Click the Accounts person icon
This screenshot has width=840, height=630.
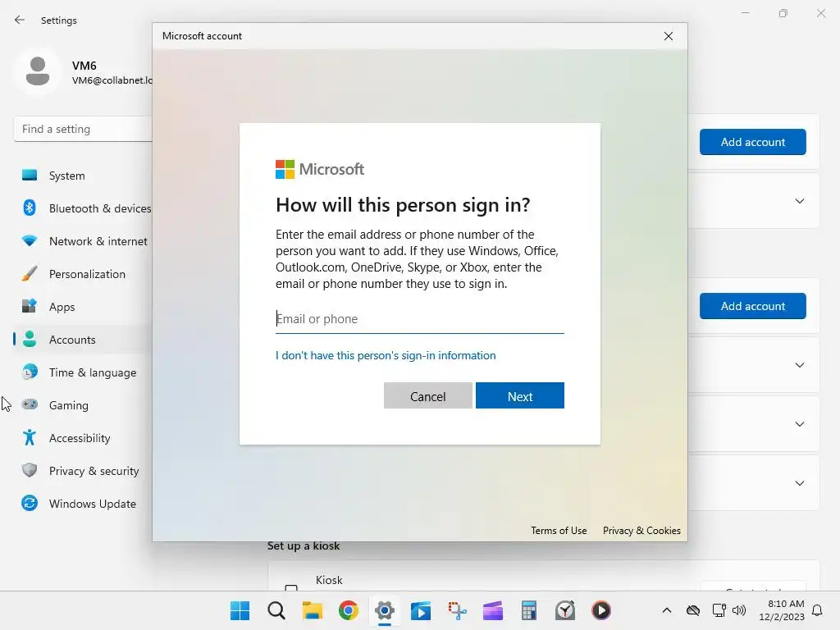30,339
